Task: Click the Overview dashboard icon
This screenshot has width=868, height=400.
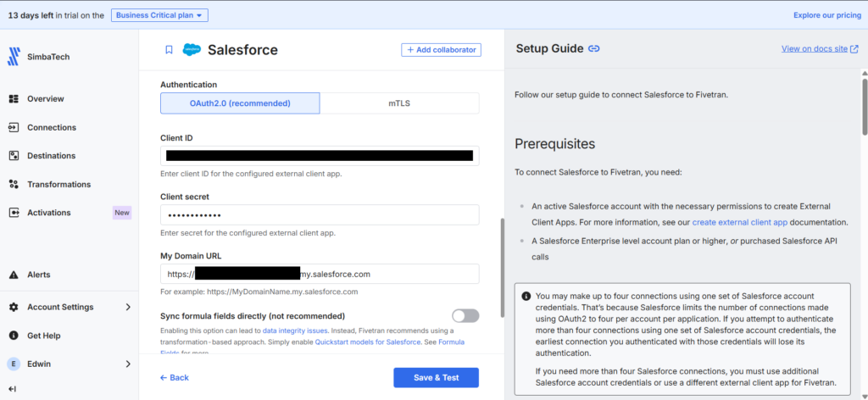Action: (x=14, y=98)
